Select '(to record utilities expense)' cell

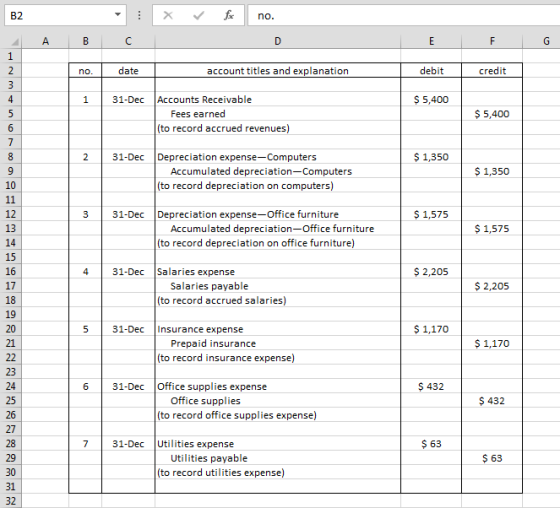tap(278, 473)
